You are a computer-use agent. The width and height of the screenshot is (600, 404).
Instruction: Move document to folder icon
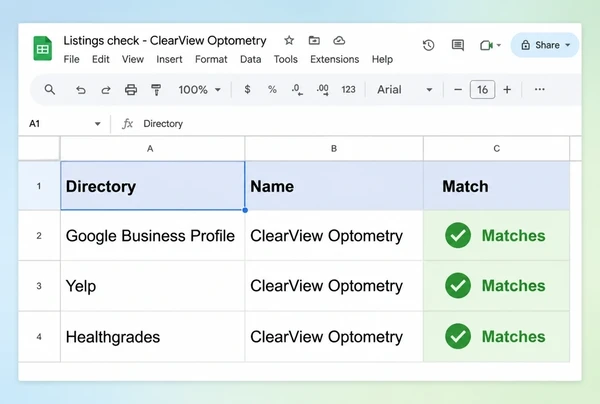tap(314, 40)
